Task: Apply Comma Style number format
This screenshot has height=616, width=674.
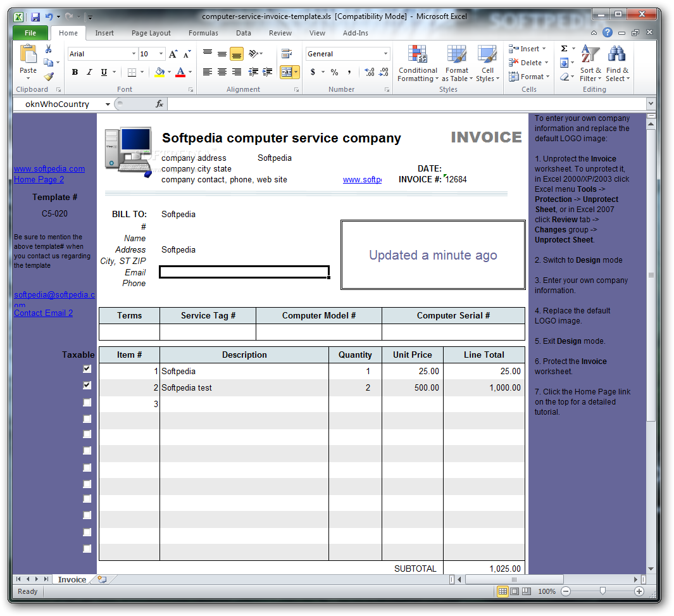Action: pyautogui.click(x=349, y=72)
